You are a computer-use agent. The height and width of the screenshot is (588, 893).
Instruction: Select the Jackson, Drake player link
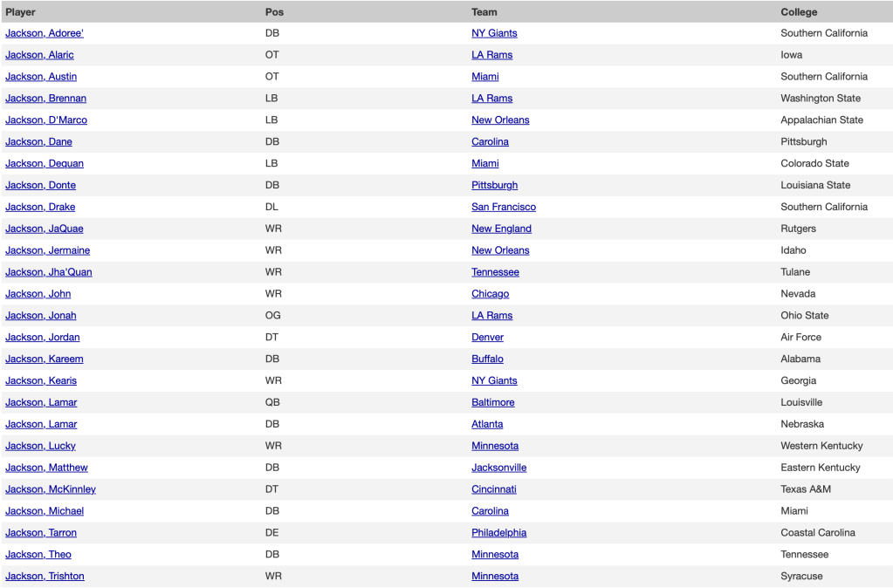click(x=40, y=207)
